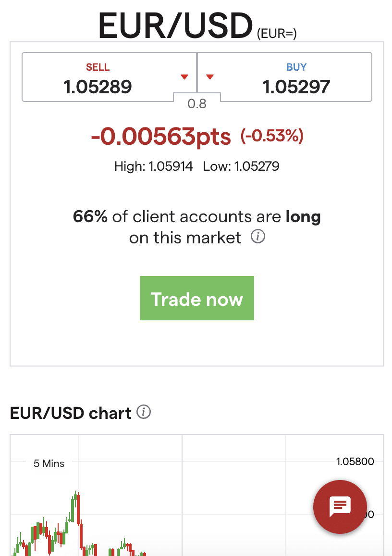
Task: Open the red live chat bubble
Action: click(x=340, y=506)
